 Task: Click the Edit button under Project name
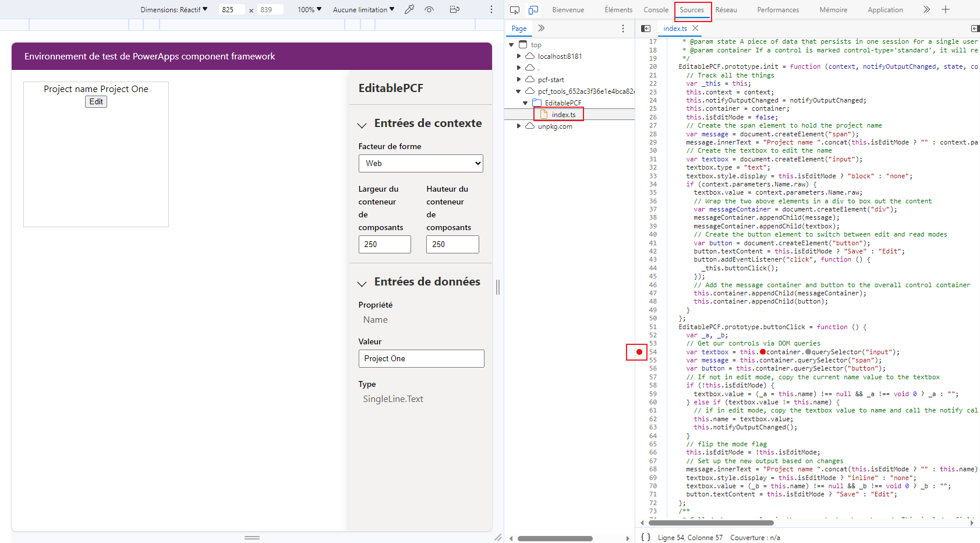click(x=96, y=101)
